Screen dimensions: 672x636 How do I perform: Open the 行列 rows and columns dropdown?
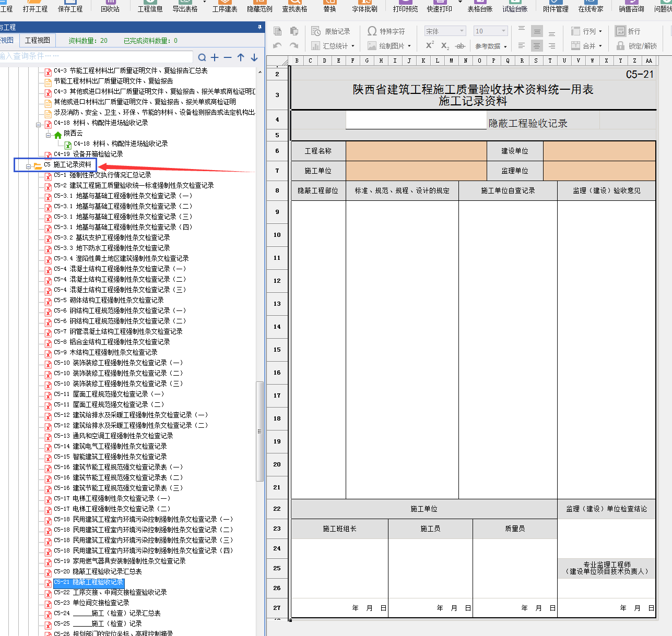(x=586, y=31)
